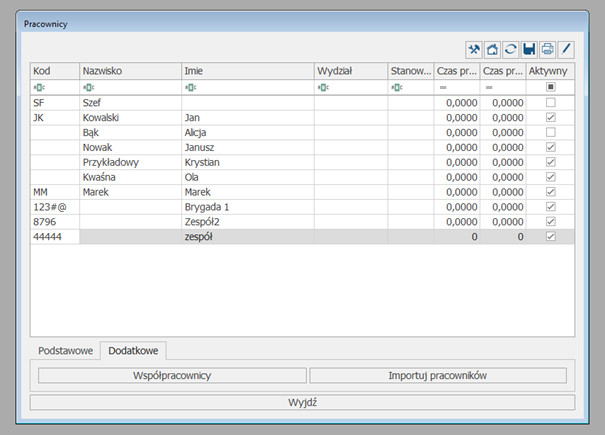The image size is (605, 435).
Task: Refresh the employee list
Action: tap(510, 49)
